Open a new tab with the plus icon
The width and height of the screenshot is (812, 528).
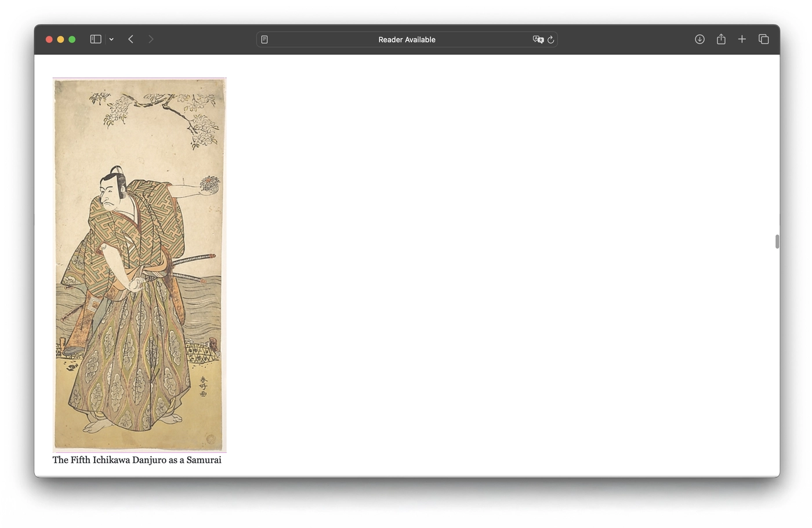(x=742, y=39)
